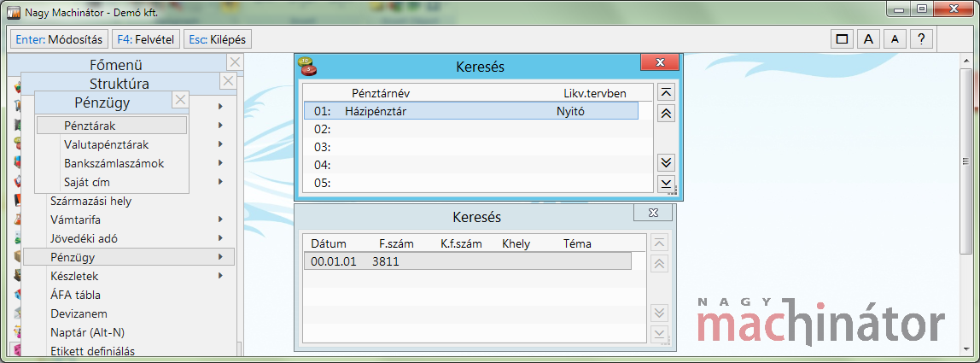Image resolution: width=980 pixels, height=363 pixels.
Task: Jump to first record in lower Keresés
Action: coord(659,243)
